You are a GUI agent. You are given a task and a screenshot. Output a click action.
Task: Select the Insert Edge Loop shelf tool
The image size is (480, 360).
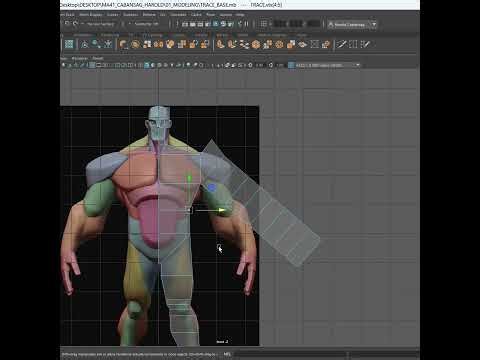point(353,44)
